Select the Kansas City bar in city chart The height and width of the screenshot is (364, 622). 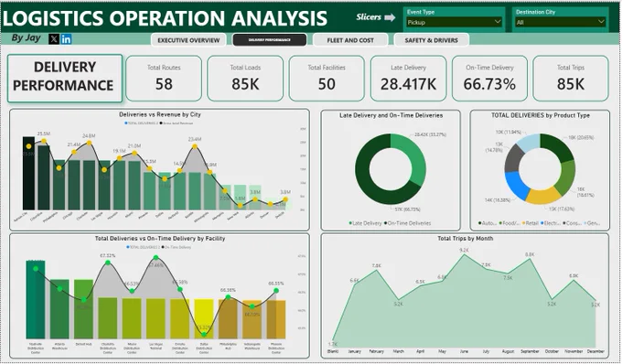[28, 173]
